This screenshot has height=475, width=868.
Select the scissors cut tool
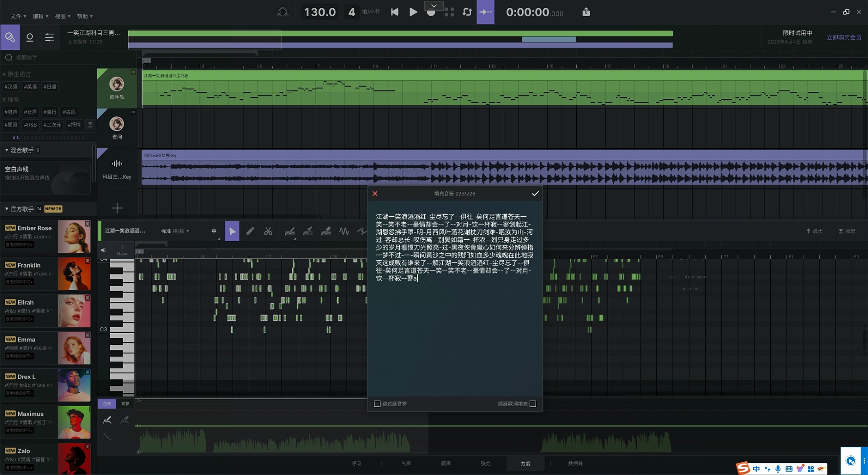point(268,231)
